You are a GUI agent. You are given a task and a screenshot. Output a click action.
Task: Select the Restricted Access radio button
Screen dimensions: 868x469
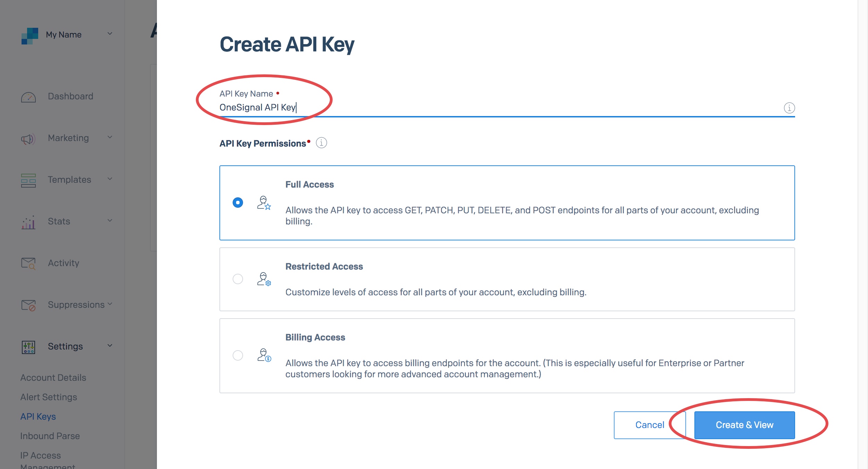point(238,279)
